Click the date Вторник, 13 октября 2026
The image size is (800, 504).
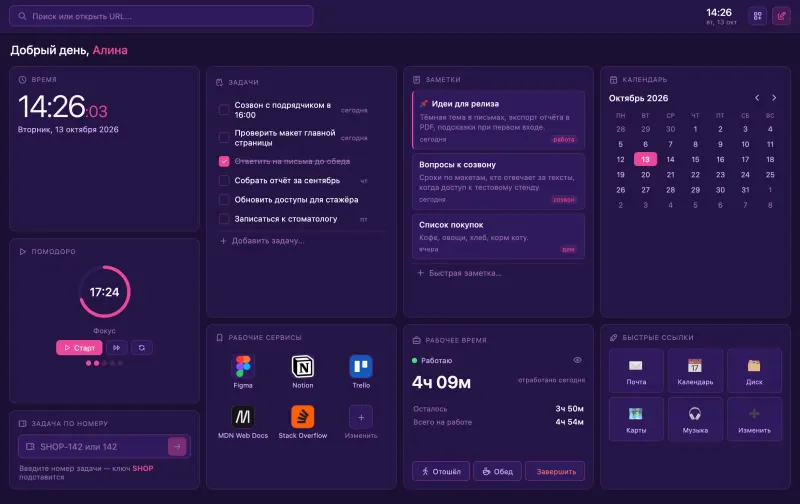(x=68, y=130)
